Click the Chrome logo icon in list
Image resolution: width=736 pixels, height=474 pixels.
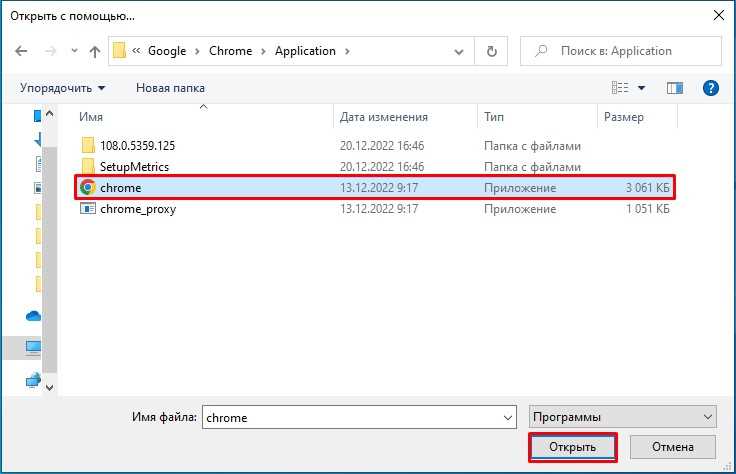coord(88,187)
